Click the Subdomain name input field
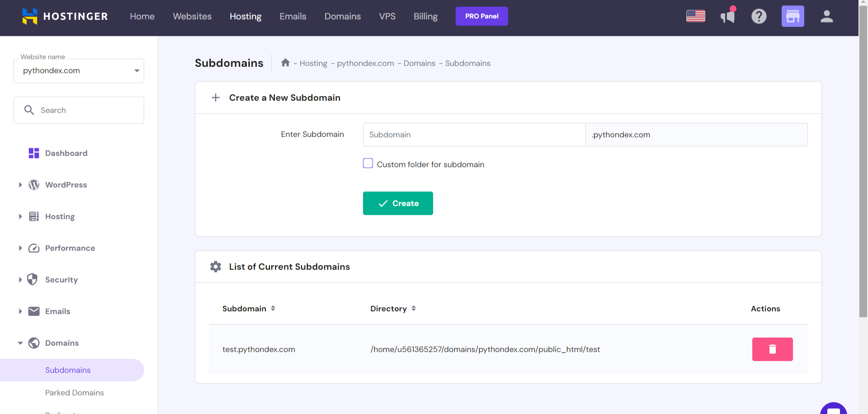Image resolution: width=868 pixels, height=414 pixels. tap(474, 135)
